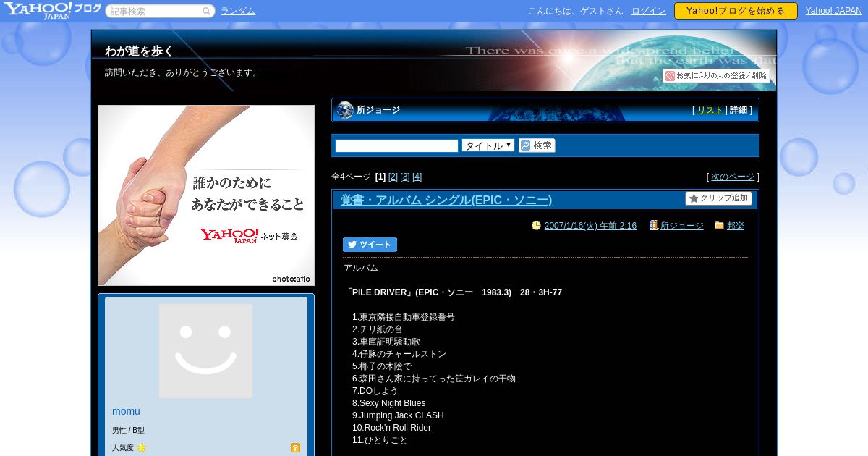Click the clock icon beside the post date
Viewport: 868px width, 456px height.
(536, 226)
